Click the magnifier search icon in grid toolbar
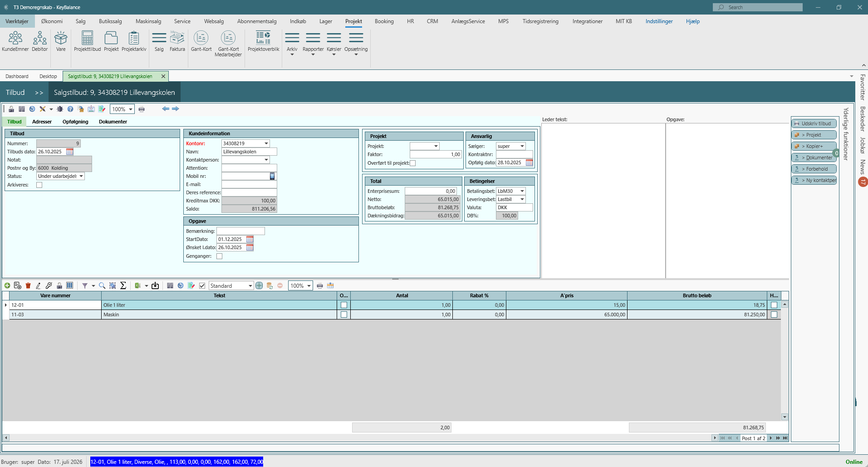 102,285
